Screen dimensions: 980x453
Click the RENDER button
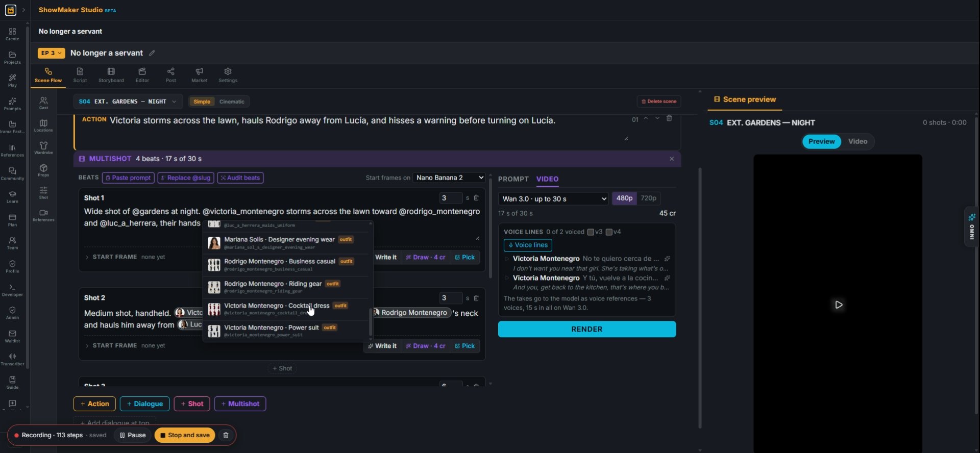pyautogui.click(x=587, y=329)
